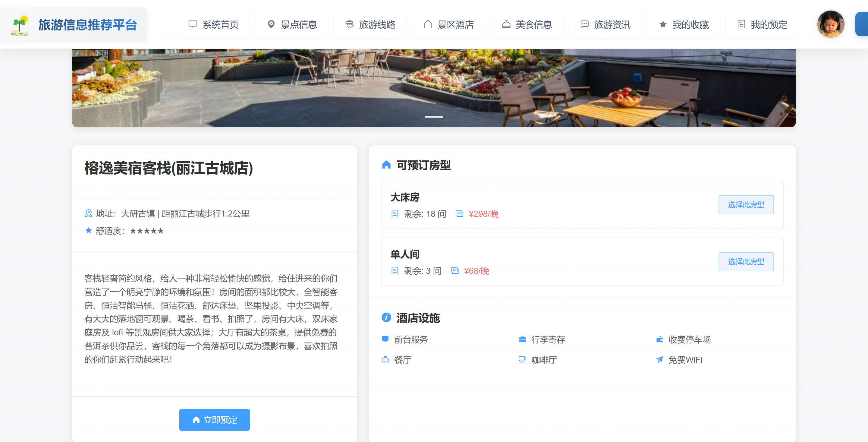This screenshot has width=868, height=442.
Task: Click the chat bubble icon beside 旅游资讯
Action: point(584,24)
